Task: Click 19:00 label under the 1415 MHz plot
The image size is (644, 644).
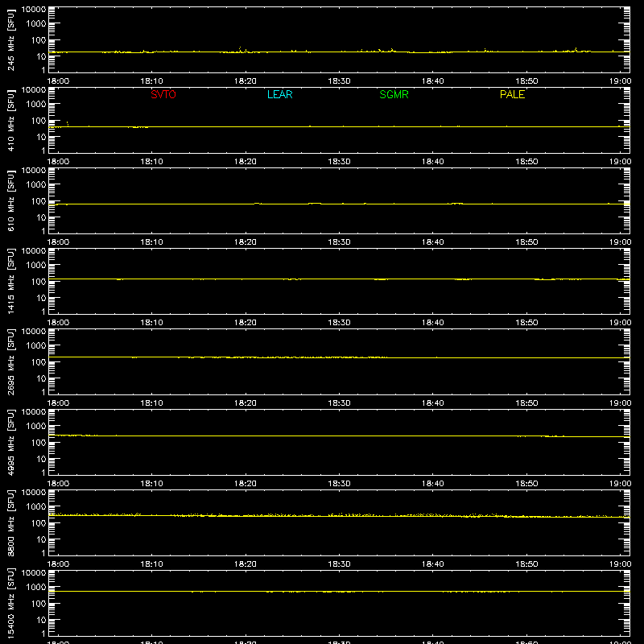Action: (x=620, y=323)
